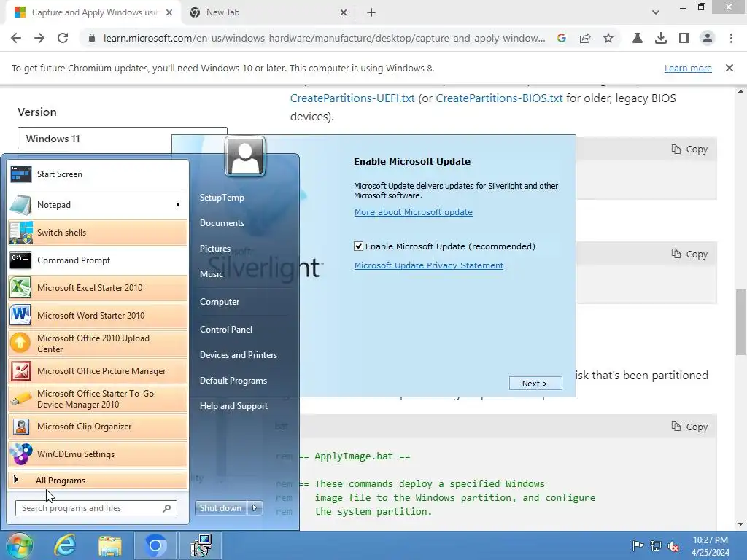Launch Microsoft Office Picture Manager

click(98, 371)
